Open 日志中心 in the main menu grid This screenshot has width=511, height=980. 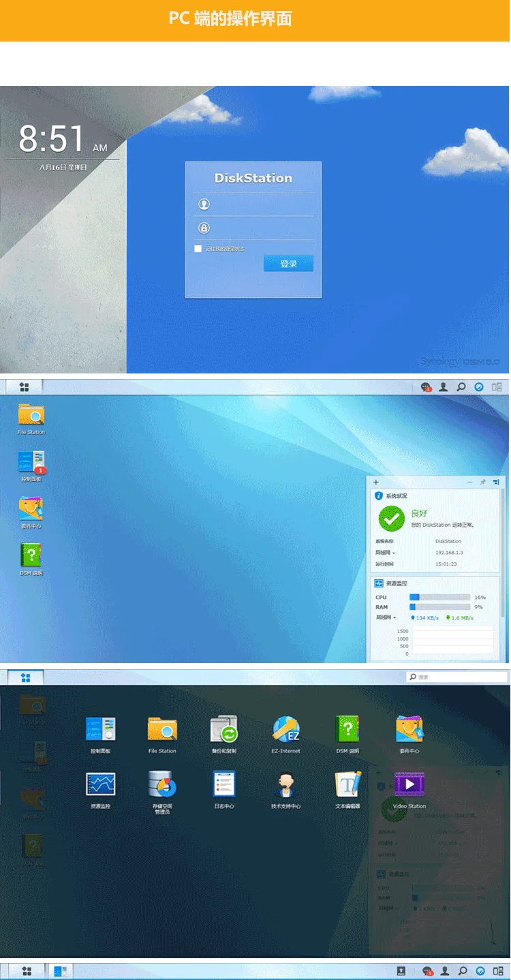point(223,791)
